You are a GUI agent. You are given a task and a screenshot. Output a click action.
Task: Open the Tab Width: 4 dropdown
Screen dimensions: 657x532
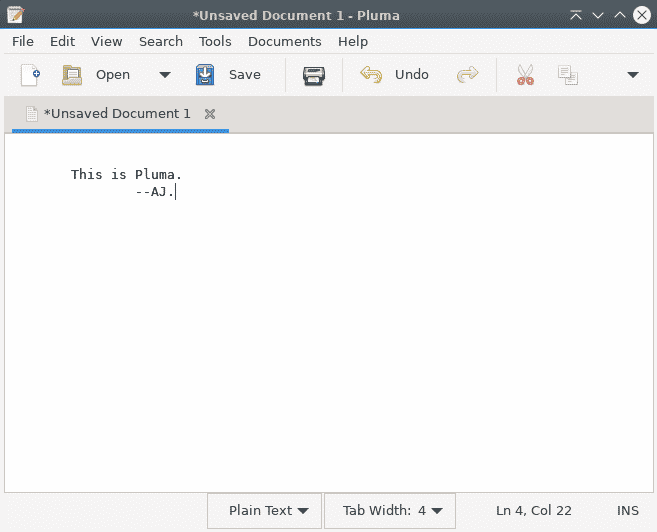390,511
